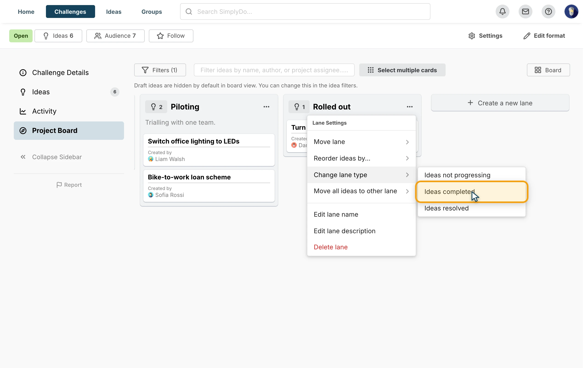The image size is (588, 368).
Task: Open Settings with the gear icon
Action: pos(485,36)
